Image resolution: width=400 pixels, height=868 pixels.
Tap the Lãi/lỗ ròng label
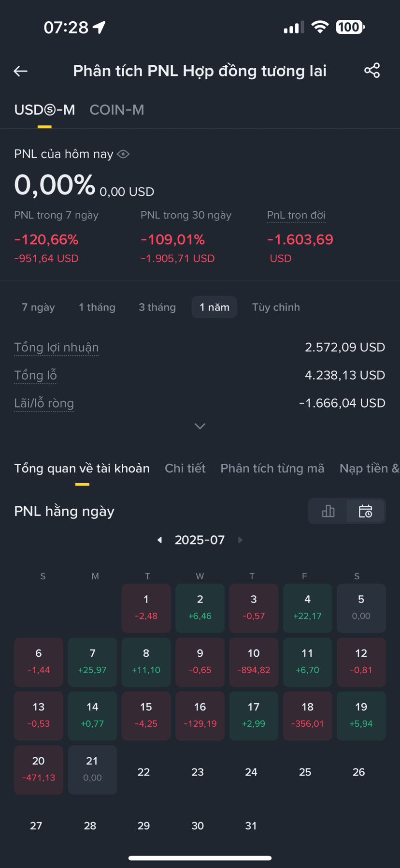click(x=44, y=403)
